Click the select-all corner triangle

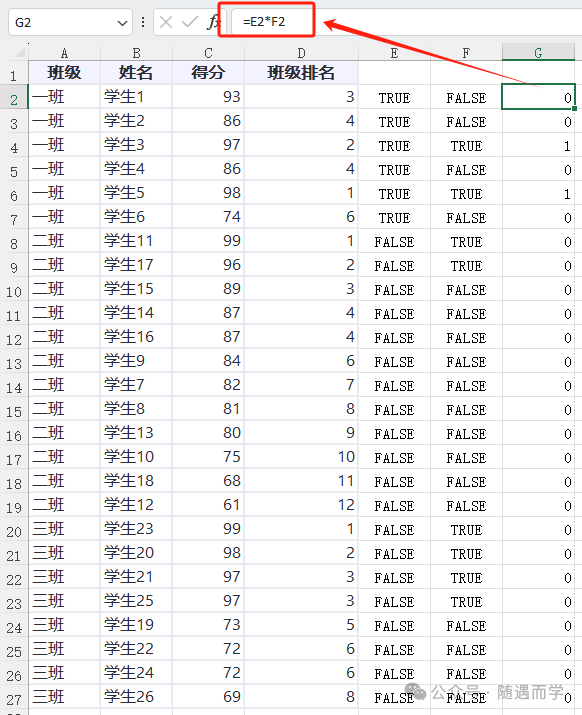point(19,52)
